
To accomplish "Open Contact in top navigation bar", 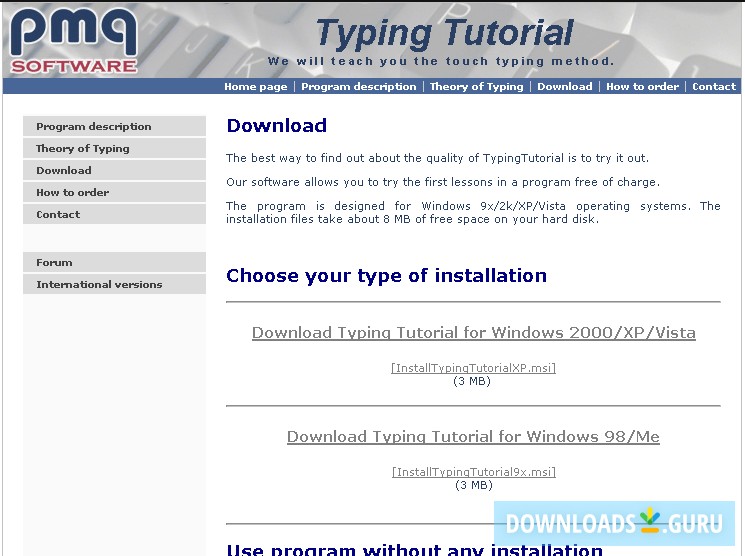I will tap(714, 86).
